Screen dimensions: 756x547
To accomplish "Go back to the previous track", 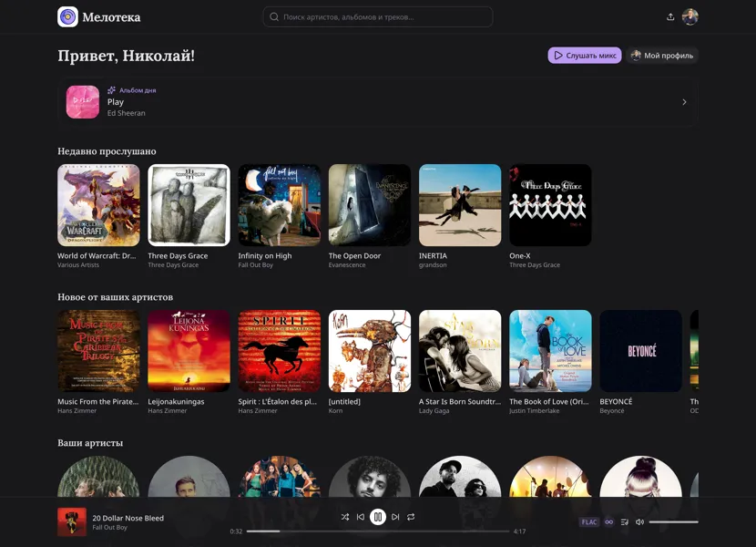I will tap(360, 516).
